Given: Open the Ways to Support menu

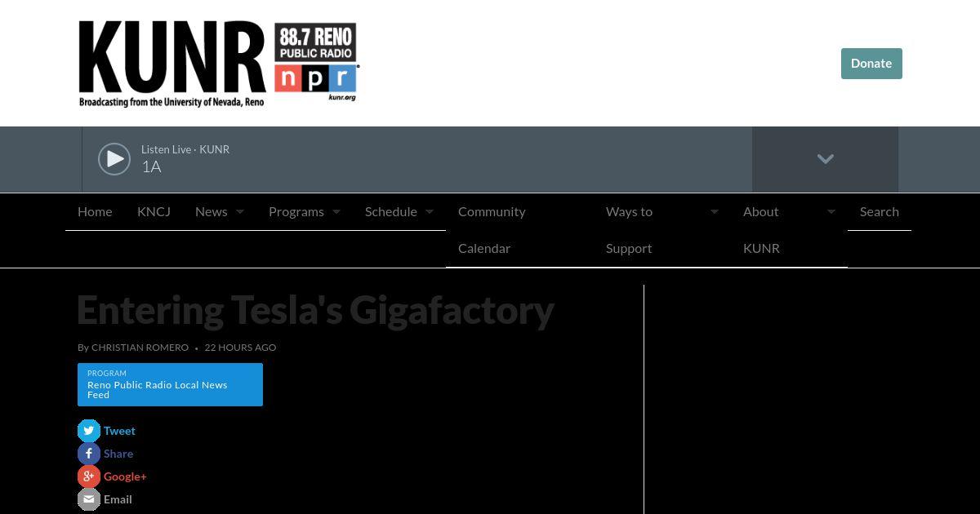Looking at the screenshot, I should (630, 229).
